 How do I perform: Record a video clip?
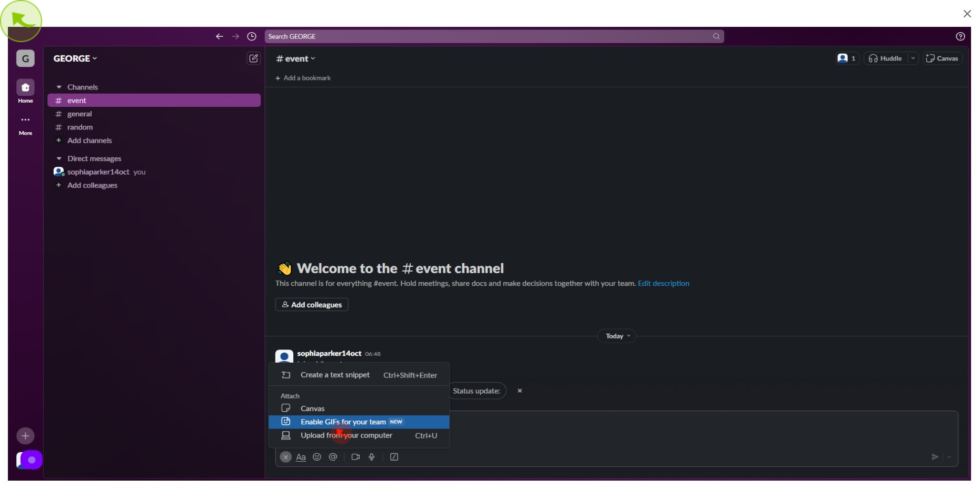pos(355,457)
